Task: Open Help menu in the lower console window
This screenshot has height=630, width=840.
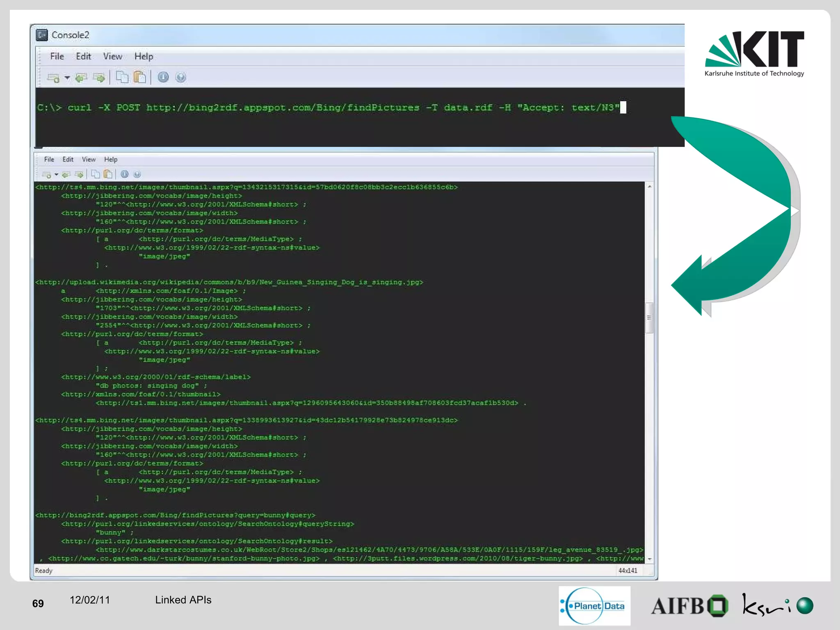Action: (111, 160)
